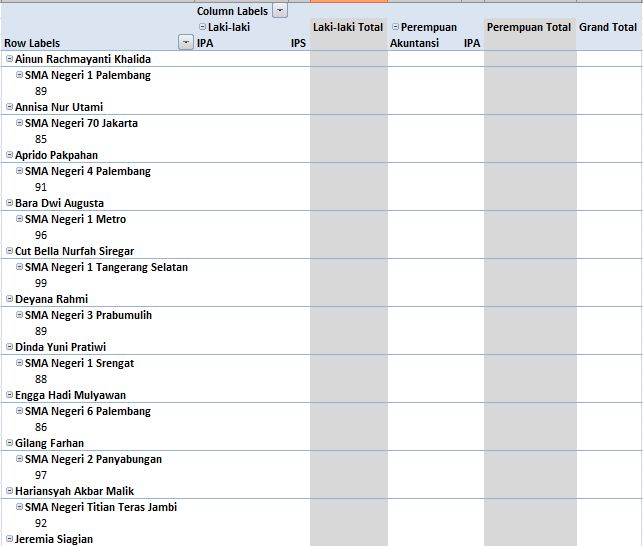Collapse the SMA Negeri 4 Palembang row
Viewport: 643px width, 546px height.
[x=19, y=171]
